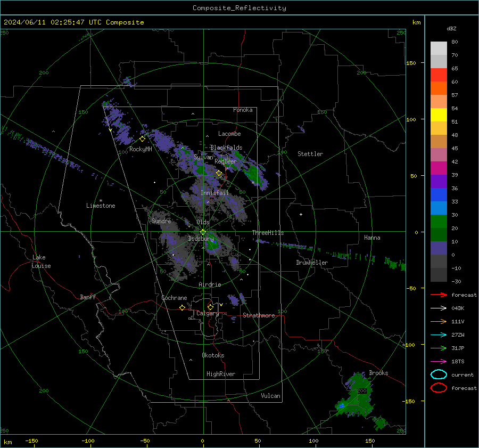479x448 pixels.
Task: Click the white 04DK arrow legend icon
Action: (x=439, y=308)
